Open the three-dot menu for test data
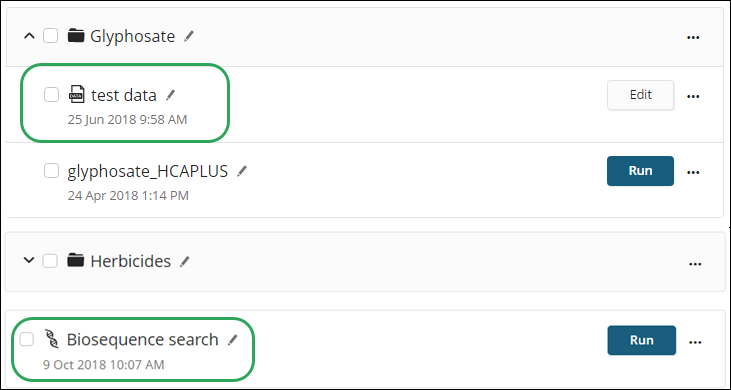 click(693, 96)
